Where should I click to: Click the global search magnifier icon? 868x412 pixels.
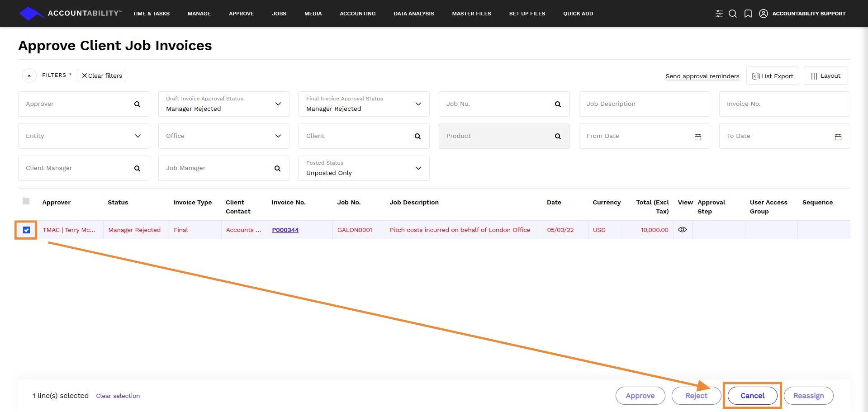pos(733,14)
